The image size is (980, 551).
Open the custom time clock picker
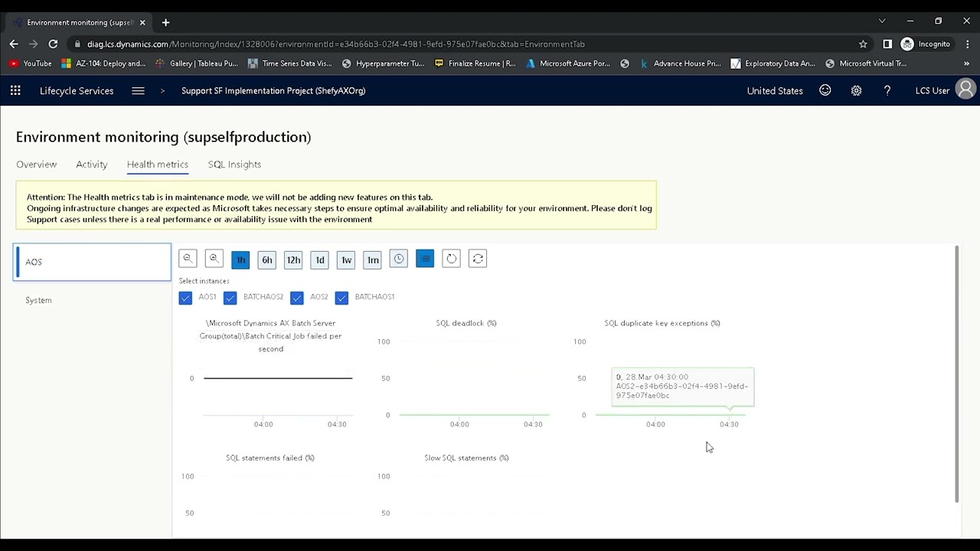pyautogui.click(x=399, y=259)
